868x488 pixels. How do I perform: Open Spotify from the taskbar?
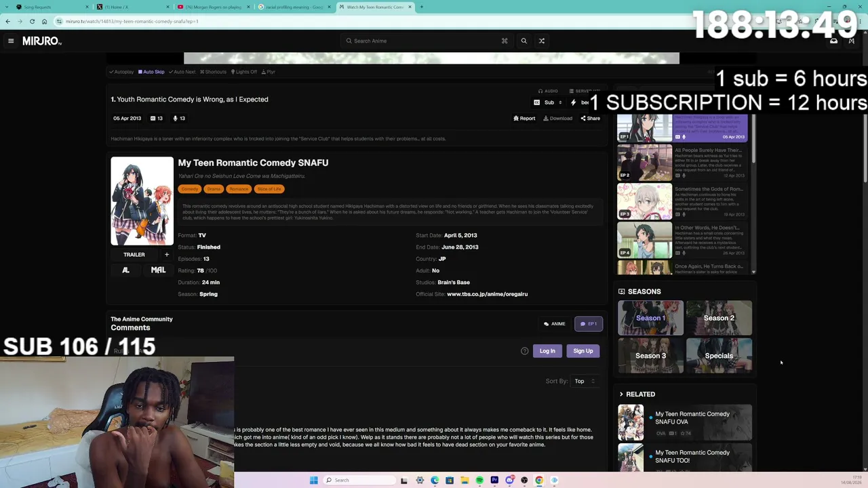(x=479, y=480)
